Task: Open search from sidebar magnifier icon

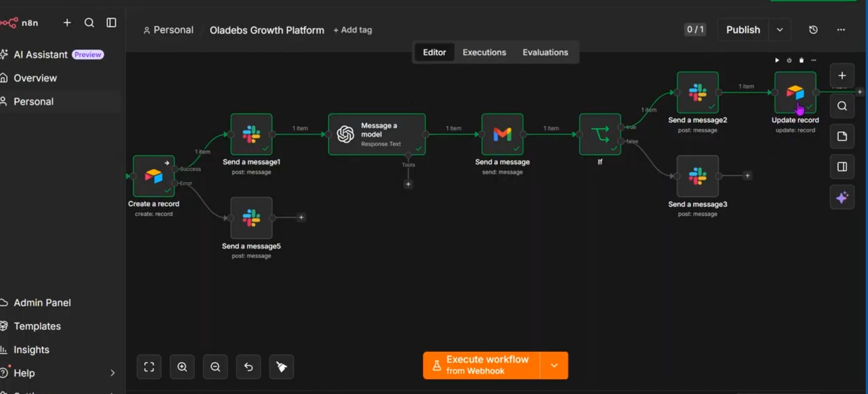Action: tap(89, 23)
